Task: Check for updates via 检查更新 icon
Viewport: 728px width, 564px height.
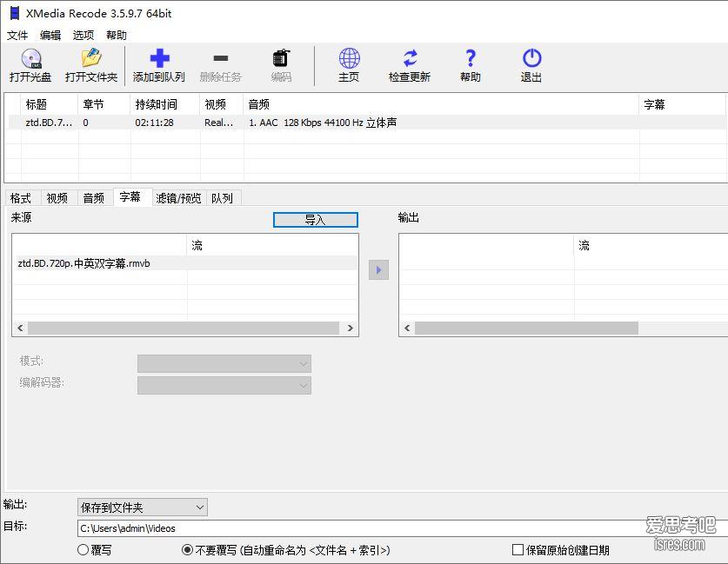Action: coord(410,58)
